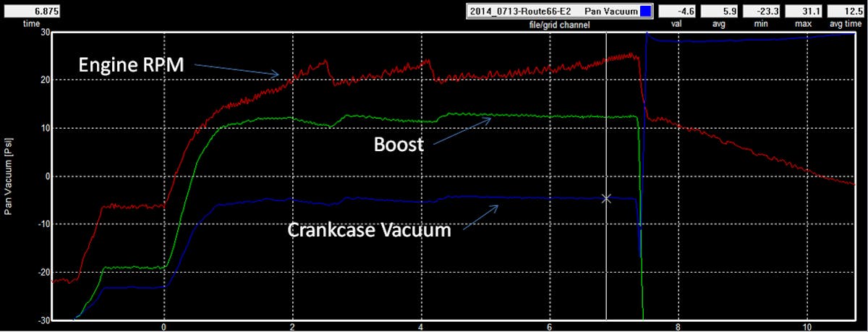The width and height of the screenshot is (868, 332).
Task: Click the 0 tick label on the time axis
Action: 164,327
